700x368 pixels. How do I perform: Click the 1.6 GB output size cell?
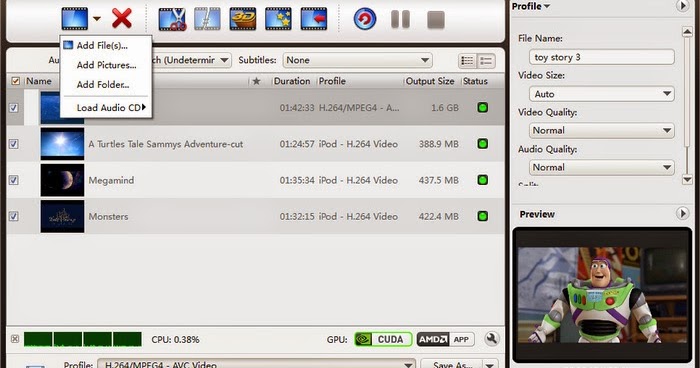445,108
